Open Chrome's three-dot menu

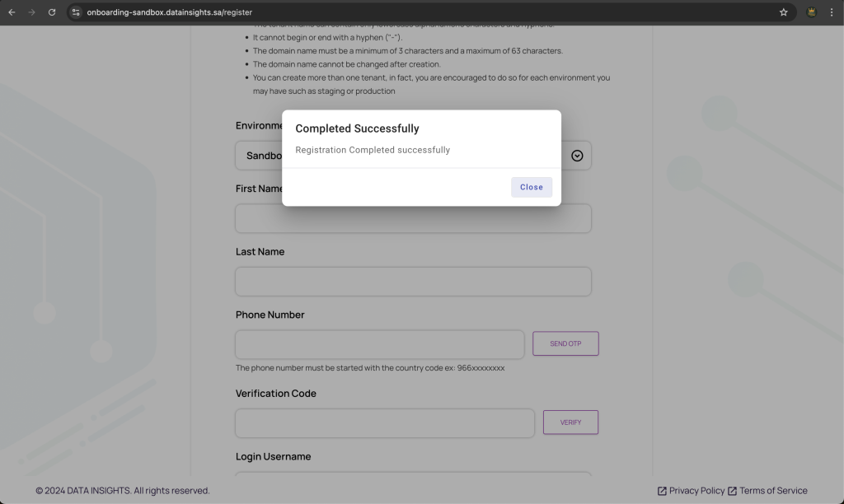click(832, 12)
